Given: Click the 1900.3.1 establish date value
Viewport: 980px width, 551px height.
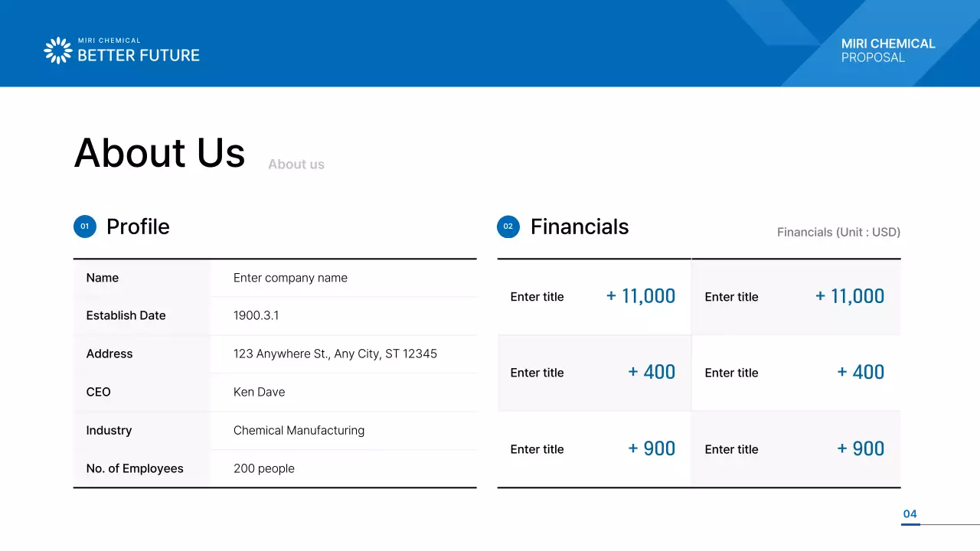Looking at the screenshot, I should (256, 315).
